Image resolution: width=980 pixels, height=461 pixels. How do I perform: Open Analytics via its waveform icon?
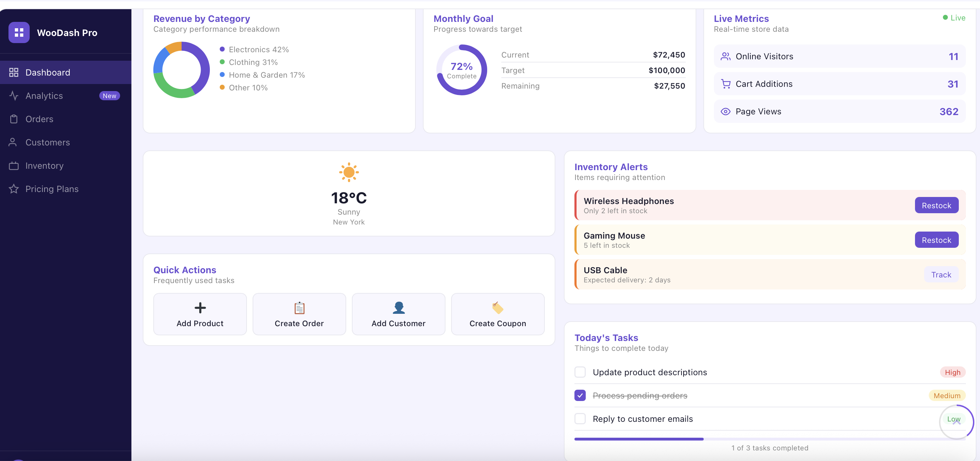pyautogui.click(x=14, y=96)
